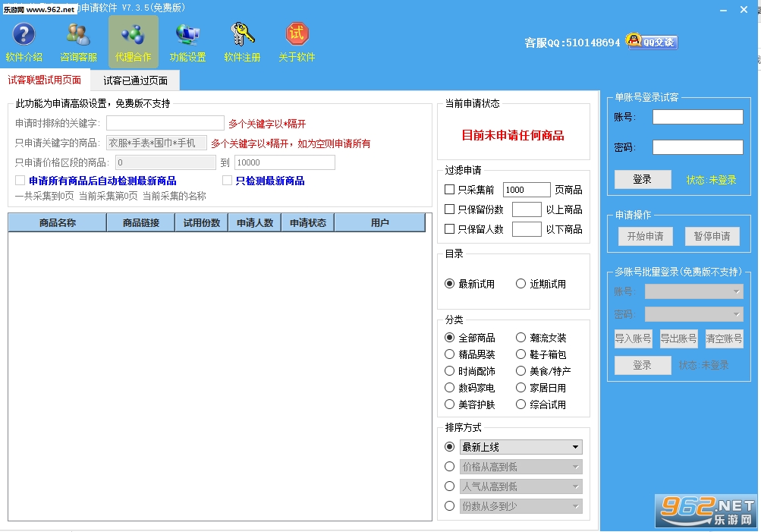The width and height of the screenshot is (761, 532).
Task: Switch to 试客已通过页面 tab
Action: 135,80
